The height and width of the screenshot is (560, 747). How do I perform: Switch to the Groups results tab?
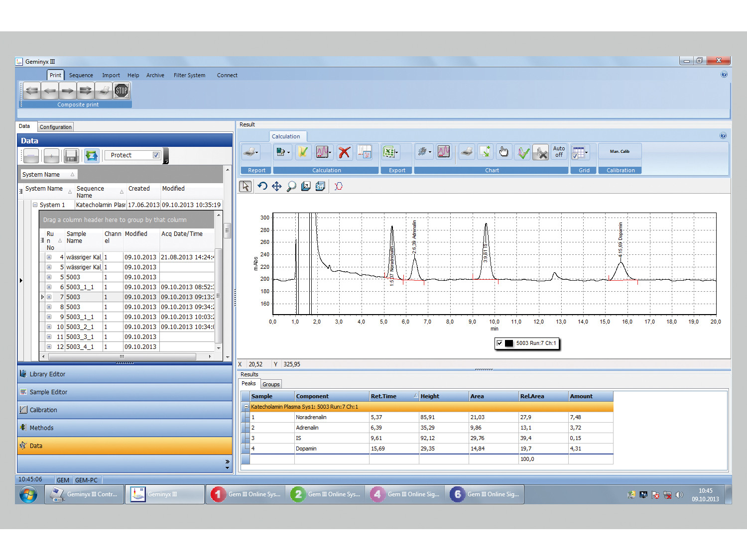[271, 384]
